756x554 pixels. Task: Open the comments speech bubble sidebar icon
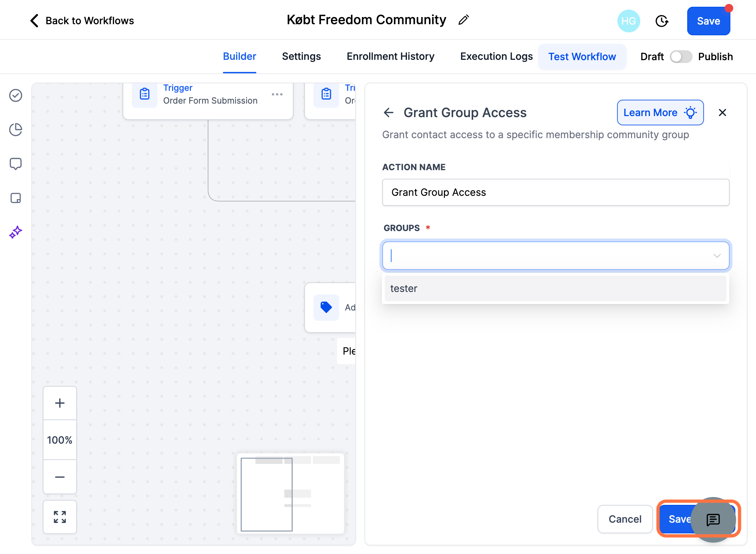[x=16, y=164]
